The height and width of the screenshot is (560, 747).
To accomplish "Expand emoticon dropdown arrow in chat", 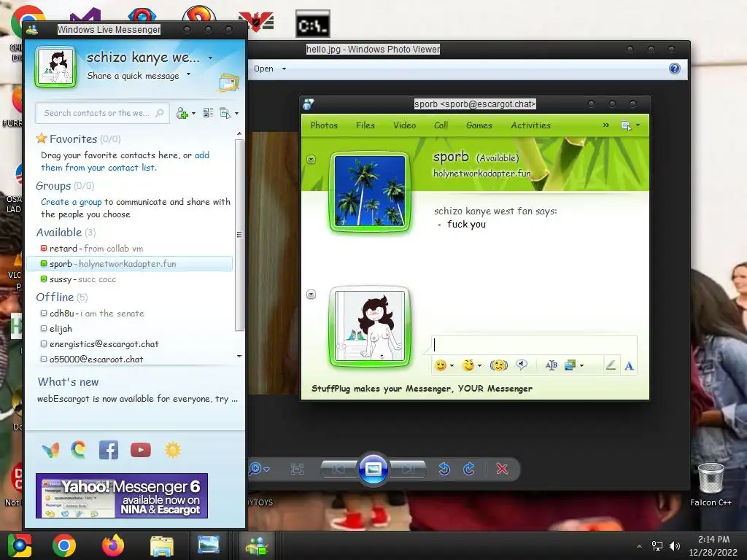I will tap(452, 366).
